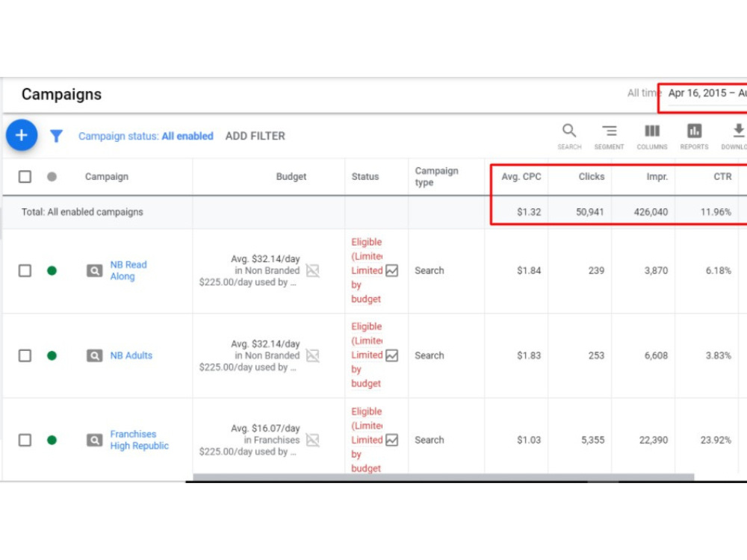Click the green status dot for Franchises High Republic
The height and width of the screenshot is (560, 747).
(52, 440)
